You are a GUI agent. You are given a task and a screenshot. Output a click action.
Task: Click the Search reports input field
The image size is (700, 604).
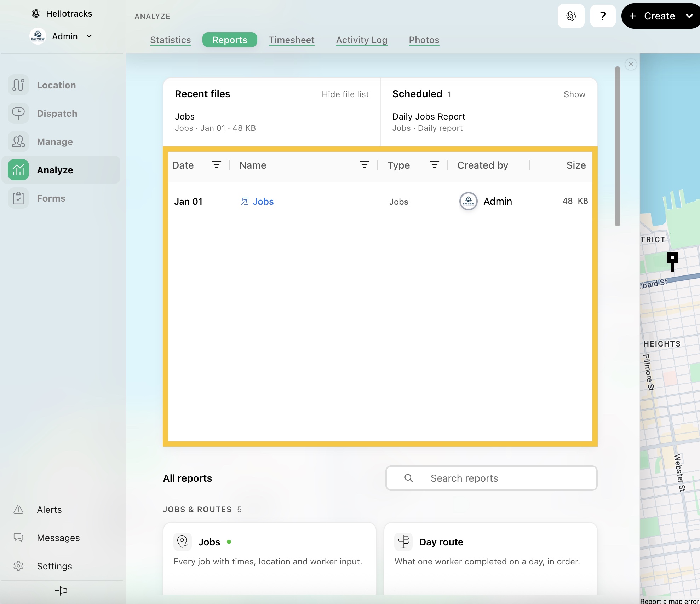pos(491,478)
